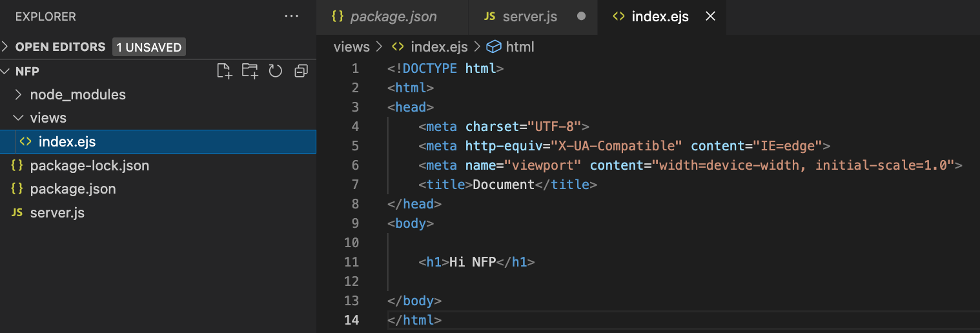This screenshot has width=980, height=333.
Task: Click the braces icon beside package.json in Explorer
Action: pyautogui.click(x=17, y=189)
